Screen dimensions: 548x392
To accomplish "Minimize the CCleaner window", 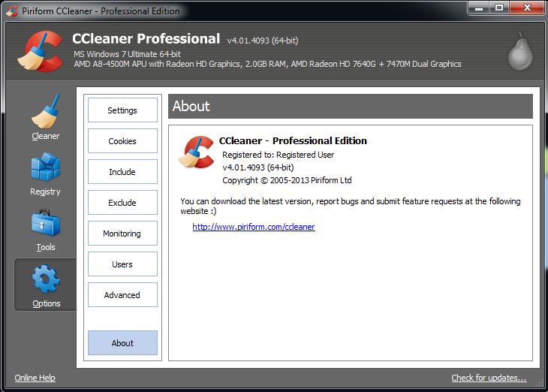I will coord(479,8).
